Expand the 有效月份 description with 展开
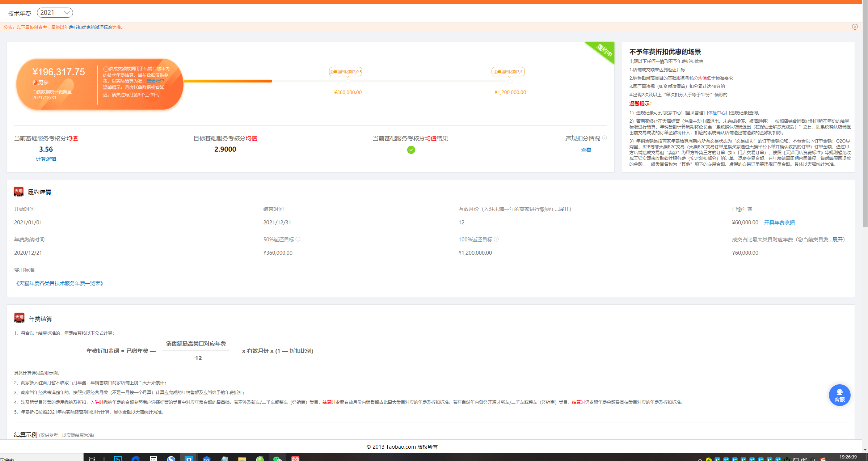 coord(564,209)
